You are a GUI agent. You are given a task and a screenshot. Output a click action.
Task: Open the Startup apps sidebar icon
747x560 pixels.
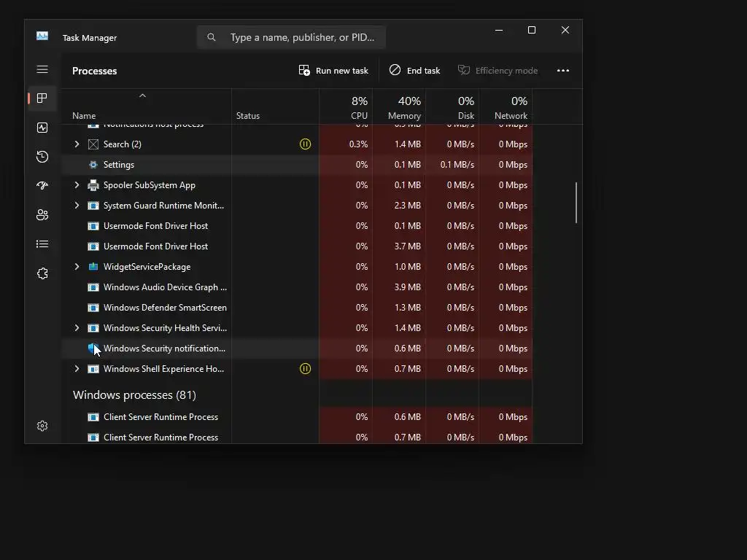42,186
